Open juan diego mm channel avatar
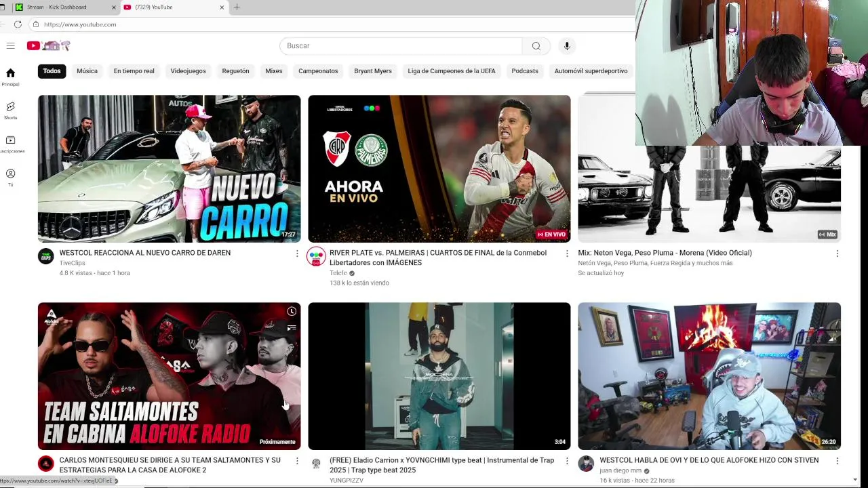This screenshot has height=488, width=868. point(586,464)
